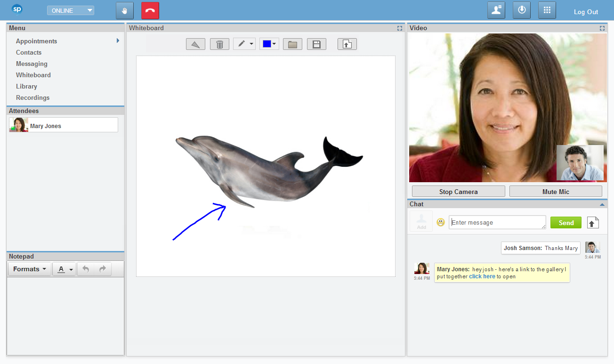Open the Formats dropdown in Notepad
Image resolution: width=614 pixels, height=364 pixels.
point(30,269)
